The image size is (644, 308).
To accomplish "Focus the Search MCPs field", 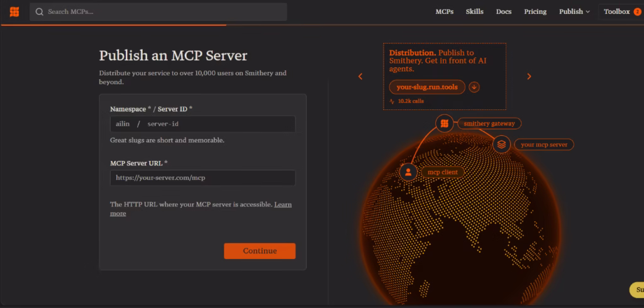I will pyautogui.click(x=158, y=11).
